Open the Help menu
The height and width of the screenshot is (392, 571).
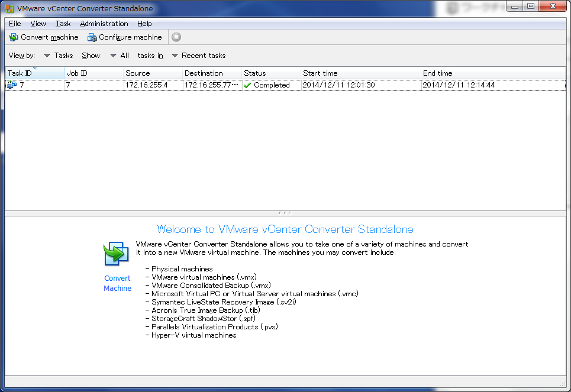tap(144, 24)
